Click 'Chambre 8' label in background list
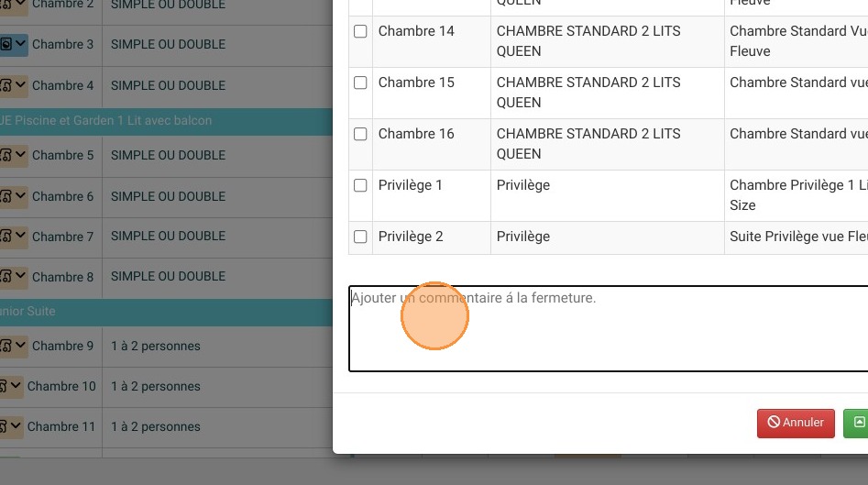 (x=62, y=277)
